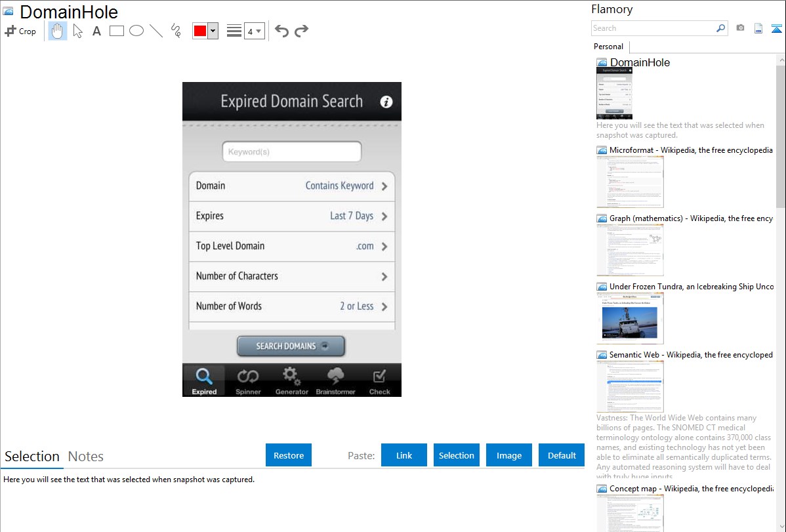Expand the Number of Characters row
Screen dimensions: 786x532
tap(292, 276)
